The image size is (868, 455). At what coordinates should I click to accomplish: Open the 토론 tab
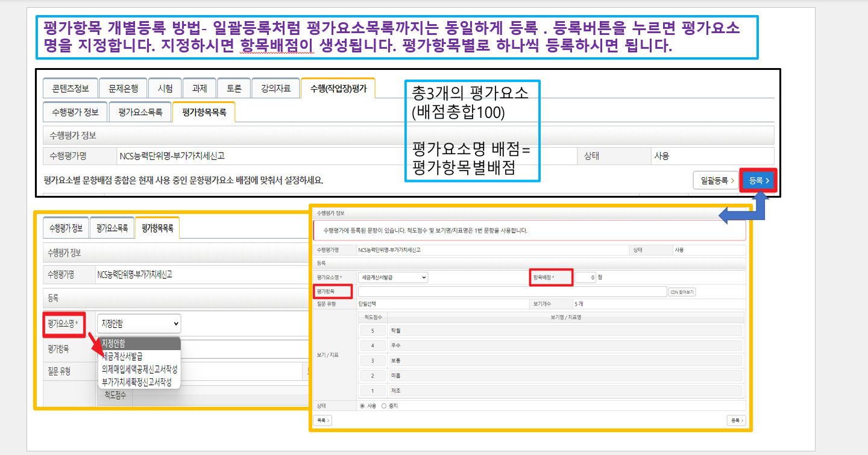tap(234, 89)
